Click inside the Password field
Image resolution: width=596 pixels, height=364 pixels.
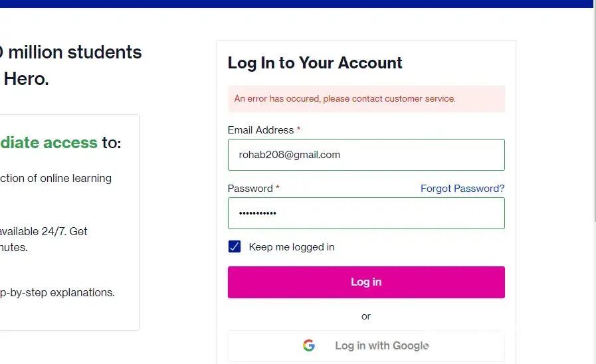coord(366,213)
